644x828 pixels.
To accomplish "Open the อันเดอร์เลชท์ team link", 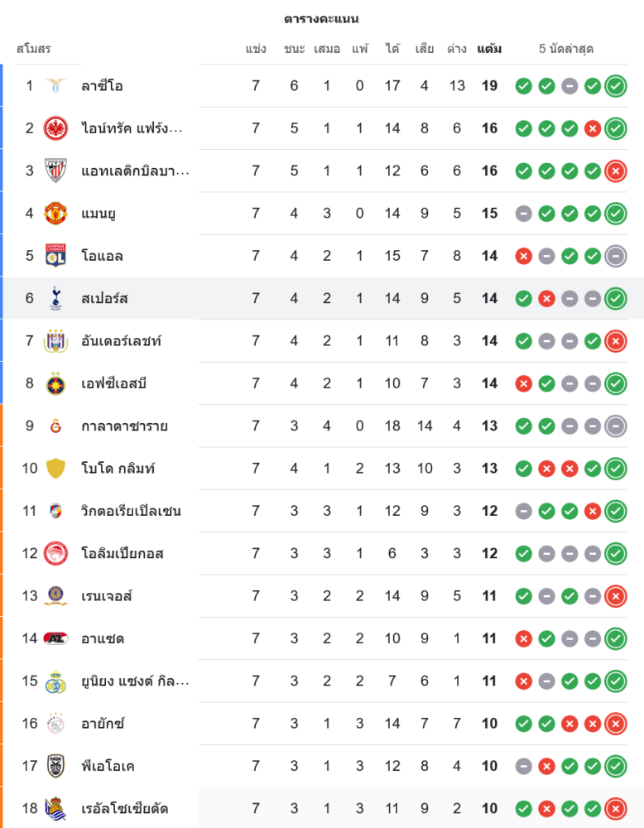I will point(121,341).
